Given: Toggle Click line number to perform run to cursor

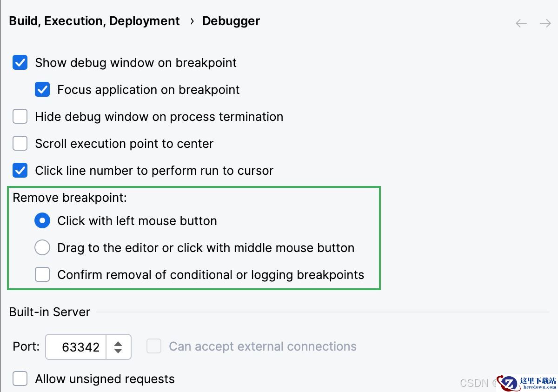Looking at the screenshot, I should click(20, 171).
